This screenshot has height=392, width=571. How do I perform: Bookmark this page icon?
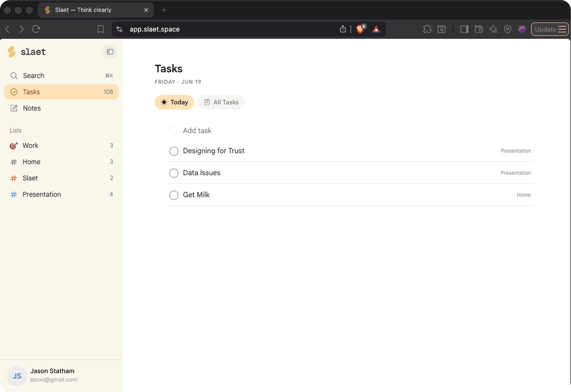100,29
